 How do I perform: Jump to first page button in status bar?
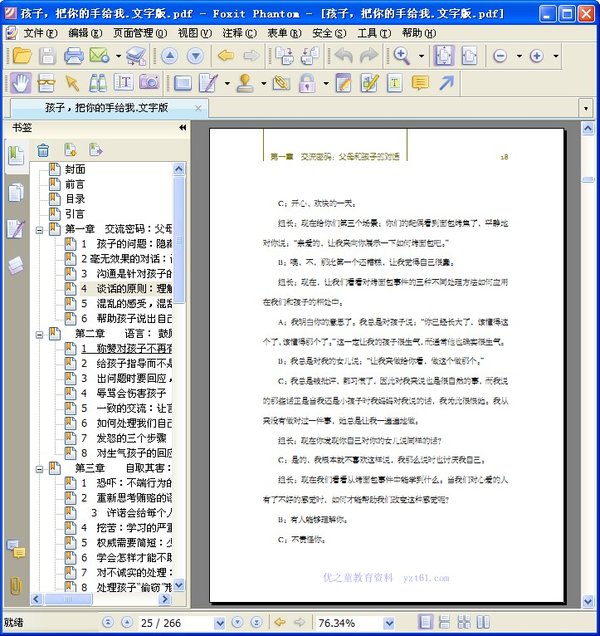108,622
